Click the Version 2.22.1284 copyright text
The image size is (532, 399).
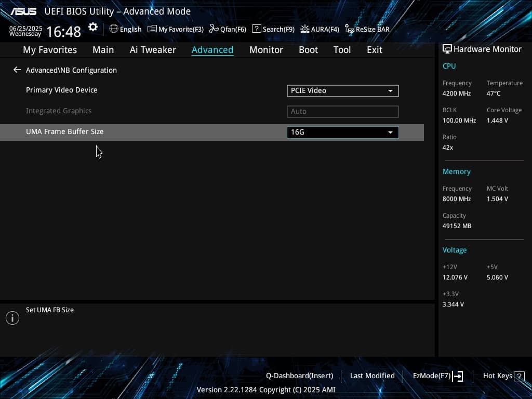tap(266, 390)
